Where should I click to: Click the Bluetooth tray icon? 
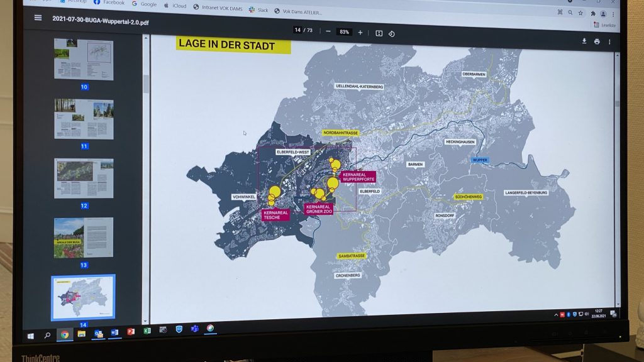coord(569,314)
